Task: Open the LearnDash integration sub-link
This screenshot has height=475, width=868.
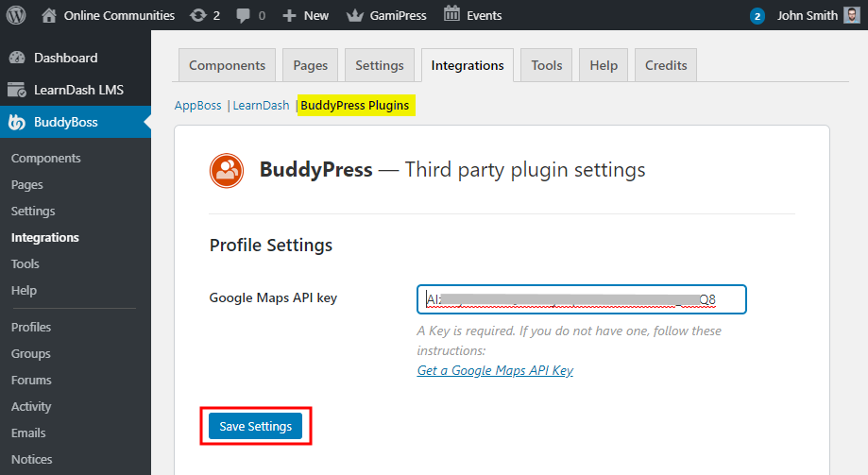Action: (261, 106)
